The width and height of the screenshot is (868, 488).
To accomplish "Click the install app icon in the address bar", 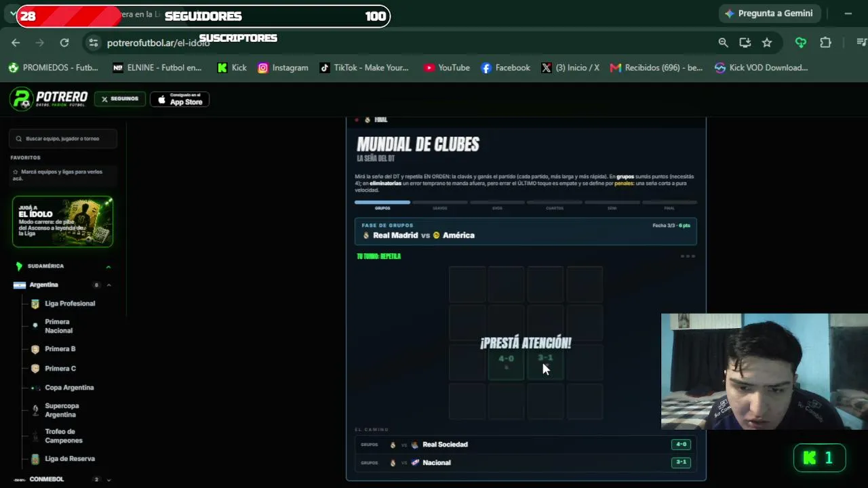I will 745,43.
